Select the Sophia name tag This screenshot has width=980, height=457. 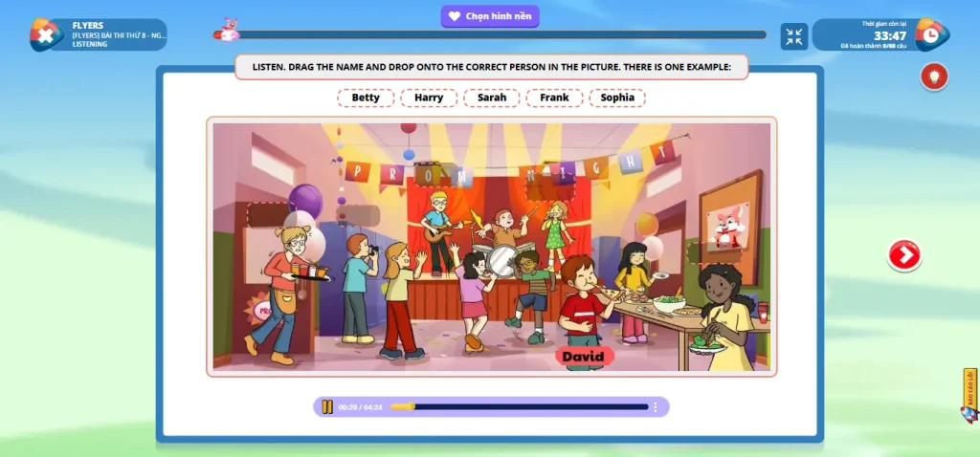click(x=617, y=98)
